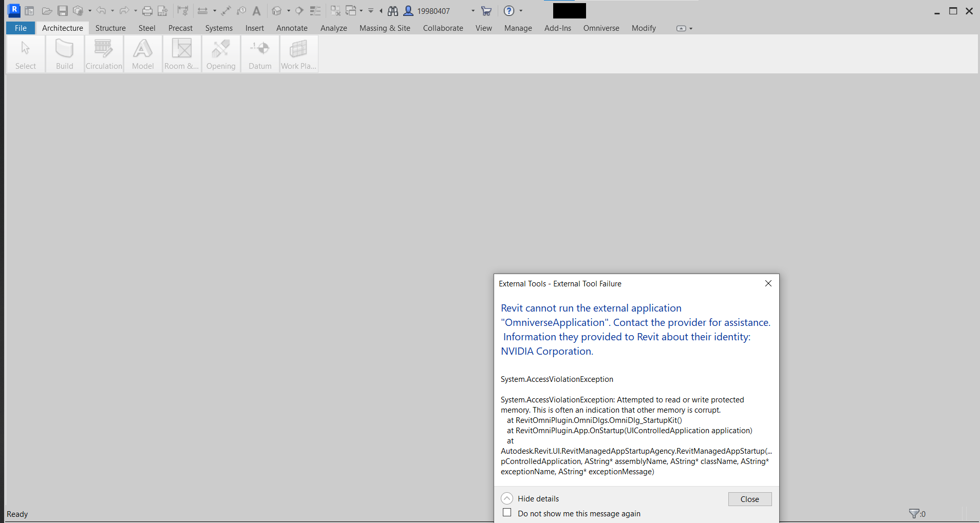Click the Switch Windows icon
The width and height of the screenshot is (980, 523).
point(351,11)
